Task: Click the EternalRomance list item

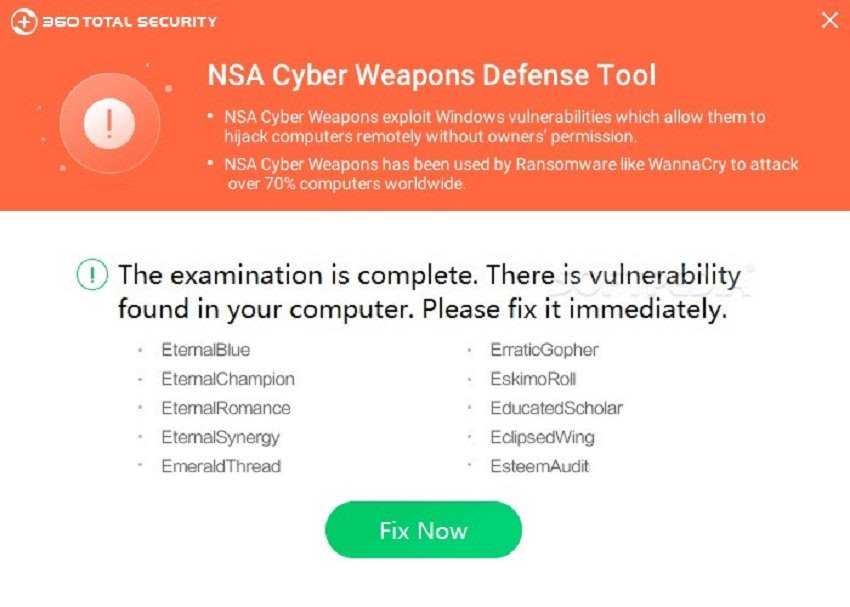Action: pyautogui.click(x=225, y=408)
